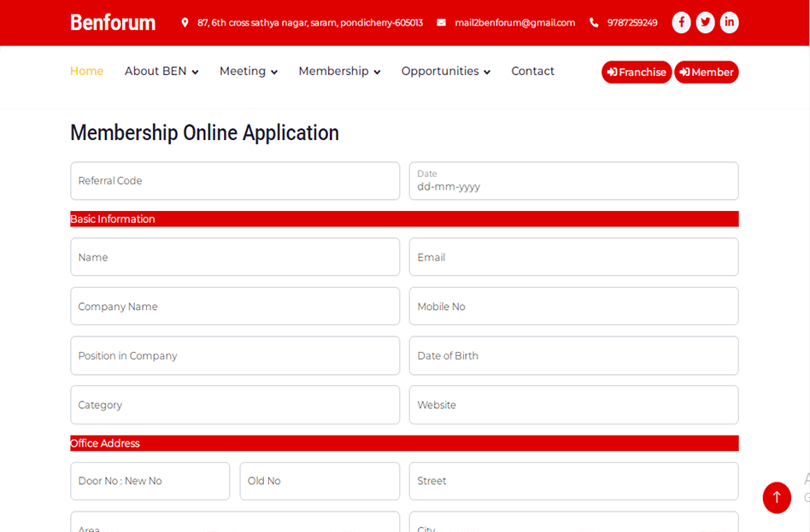Focus the Website field
810x532 pixels.
(x=574, y=405)
